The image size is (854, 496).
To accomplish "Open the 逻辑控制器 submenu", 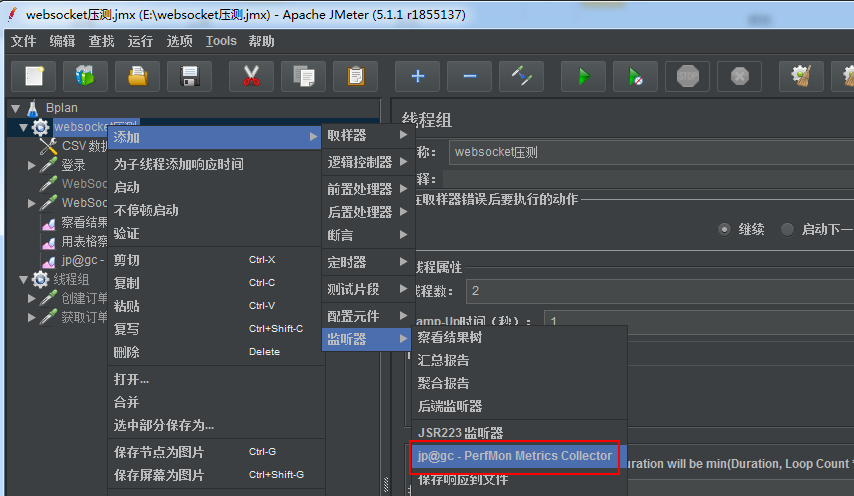I will (x=368, y=162).
